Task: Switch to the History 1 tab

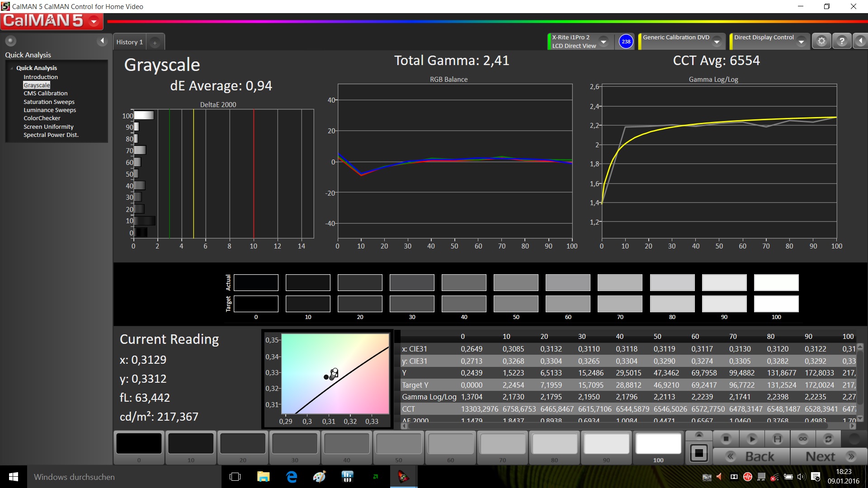Action: point(129,42)
